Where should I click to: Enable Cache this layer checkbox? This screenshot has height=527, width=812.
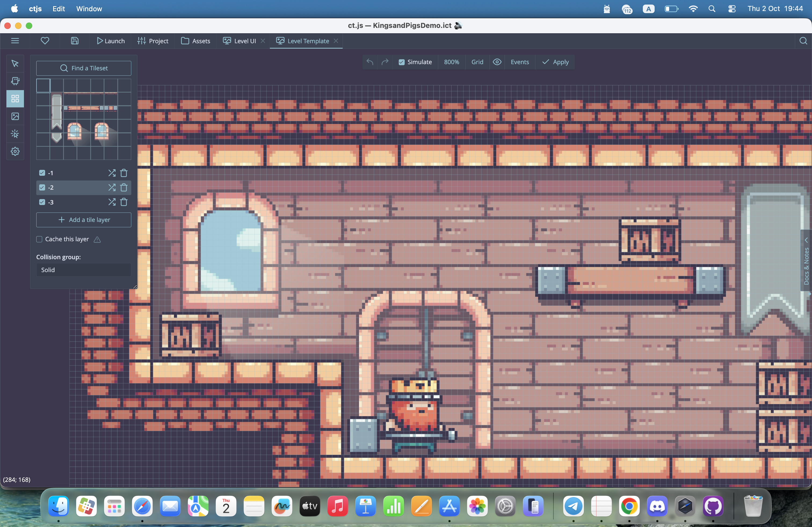click(x=39, y=239)
